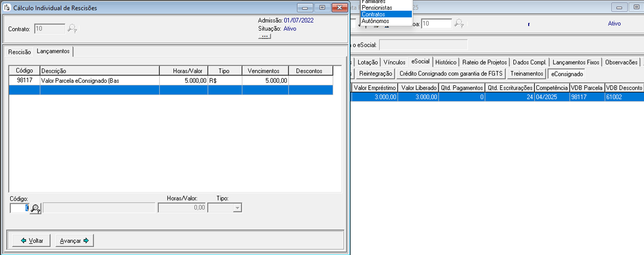Click the Voltar button
Viewport: 644px width, 255px height.
(x=32, y=241)
